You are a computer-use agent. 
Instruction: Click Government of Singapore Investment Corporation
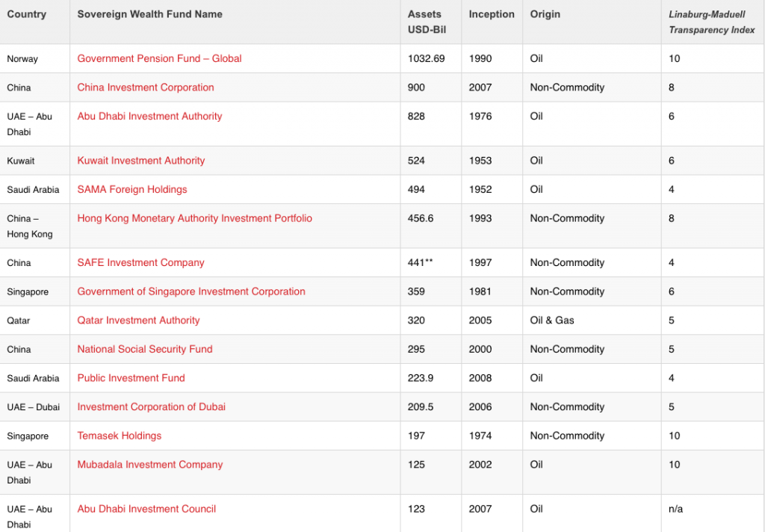tap(191, 291)
